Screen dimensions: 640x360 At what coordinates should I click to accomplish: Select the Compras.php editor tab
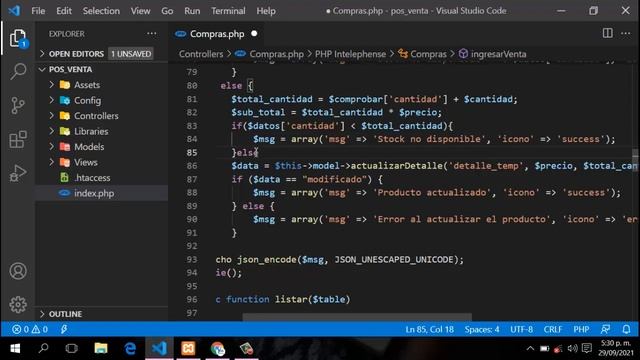click(216, 33)
